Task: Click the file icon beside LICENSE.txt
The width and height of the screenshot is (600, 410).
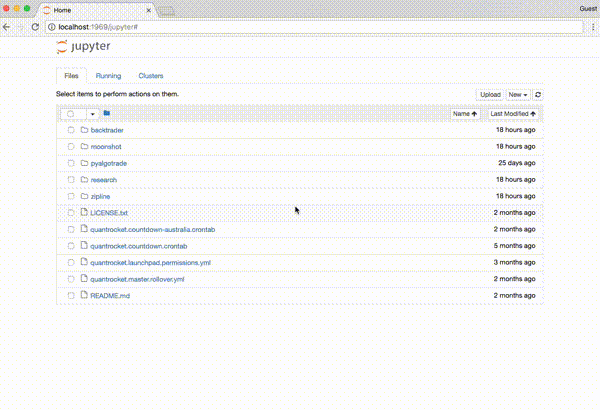Action: point(84,212)
